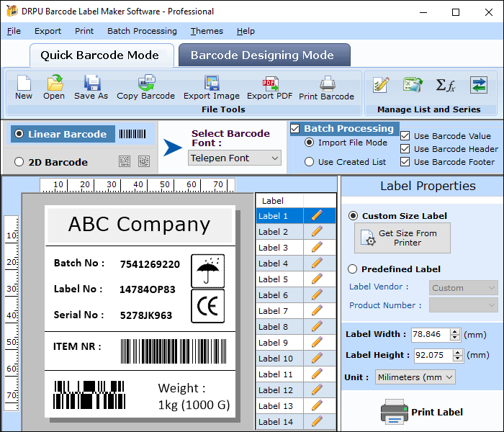The height and width of the screenshot is (432, 504).
Task: Open the Telepen Font dropdown
Action: tap(235, 158)
